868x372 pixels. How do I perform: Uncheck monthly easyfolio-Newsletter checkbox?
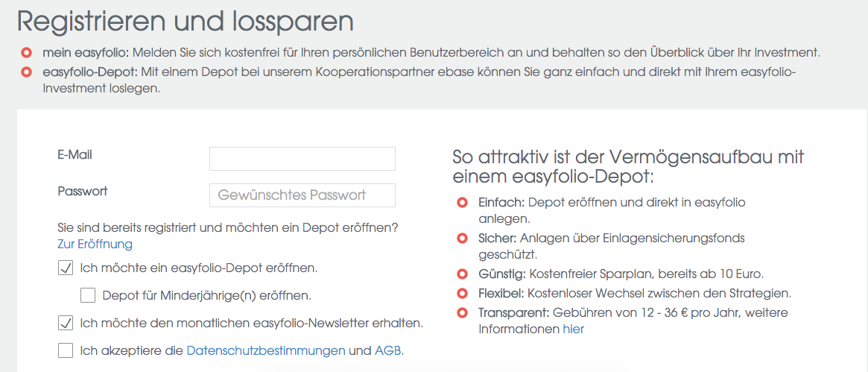click(66, 323)
